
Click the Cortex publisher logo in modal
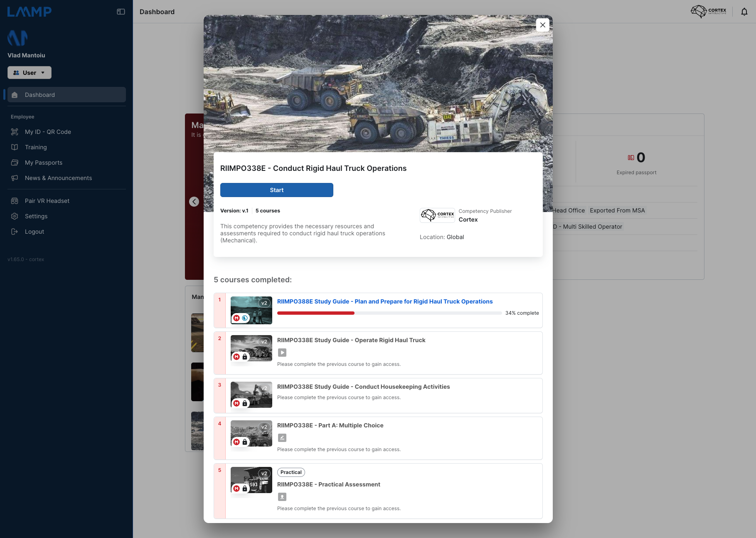pos(437,215)
